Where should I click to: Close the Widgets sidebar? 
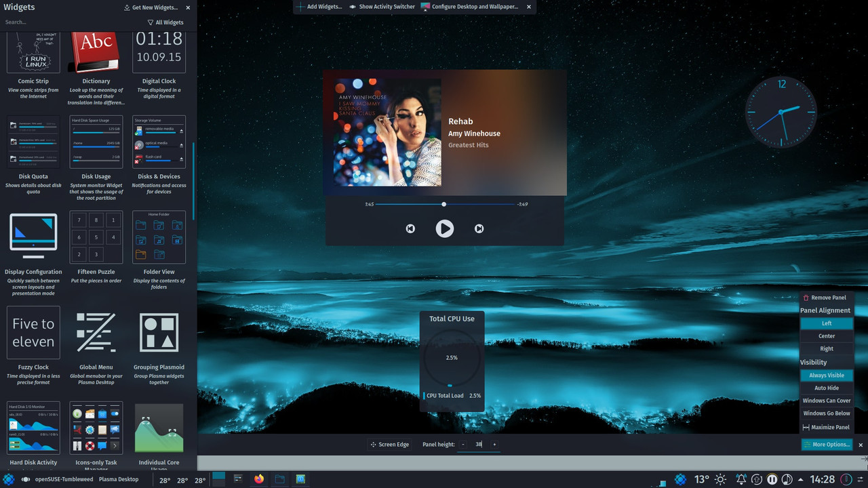188,7
